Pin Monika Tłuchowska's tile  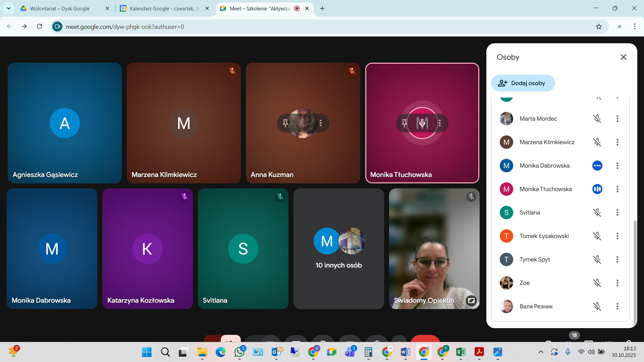[x=405, y=123]
